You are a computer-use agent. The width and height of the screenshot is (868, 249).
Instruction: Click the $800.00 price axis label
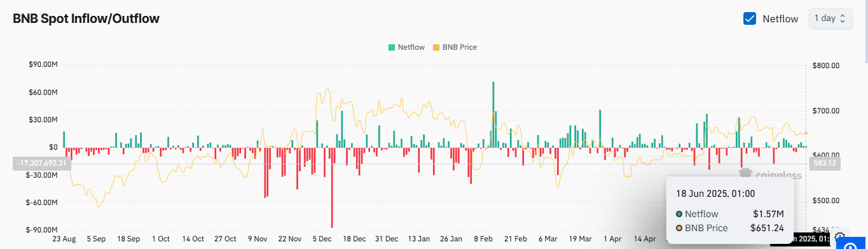click(x=827, y=65)
